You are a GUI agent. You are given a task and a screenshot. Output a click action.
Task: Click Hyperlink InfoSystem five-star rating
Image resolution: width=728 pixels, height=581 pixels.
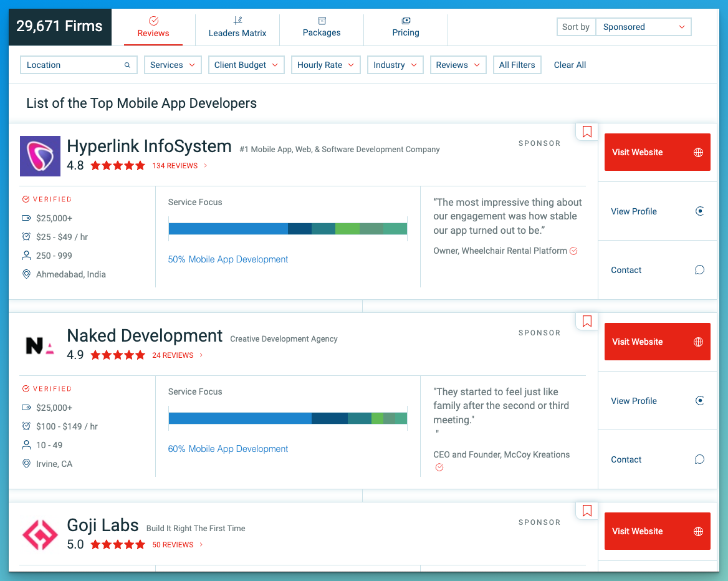click(118, 166)
